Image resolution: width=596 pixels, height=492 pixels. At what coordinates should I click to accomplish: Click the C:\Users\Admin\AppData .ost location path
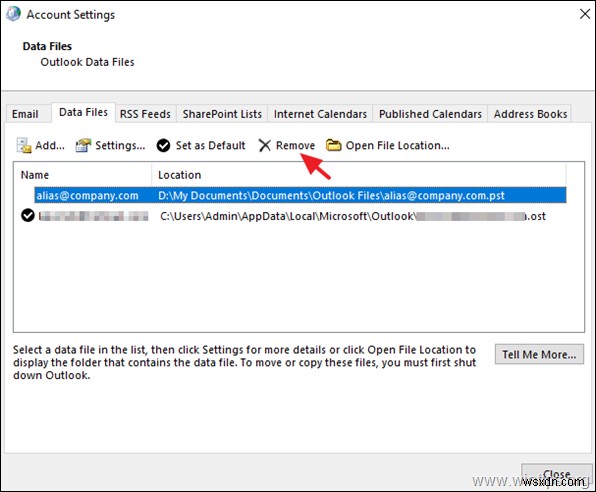pyautogui.click(x=353, y=216)
